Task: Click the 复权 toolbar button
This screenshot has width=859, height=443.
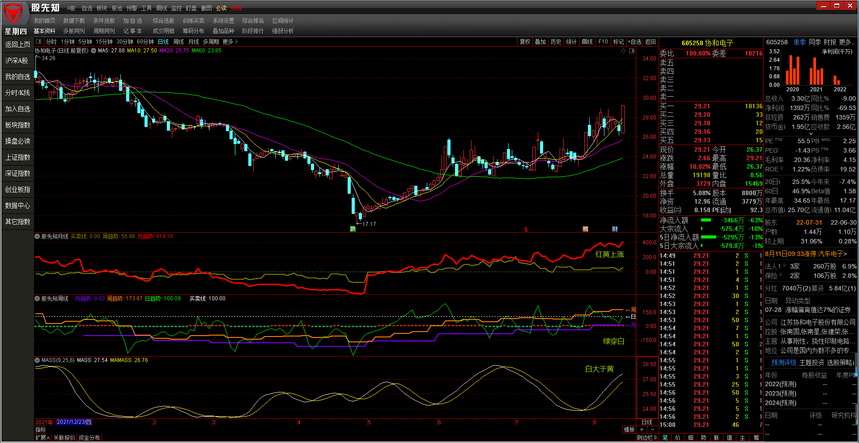Action: 525,42
